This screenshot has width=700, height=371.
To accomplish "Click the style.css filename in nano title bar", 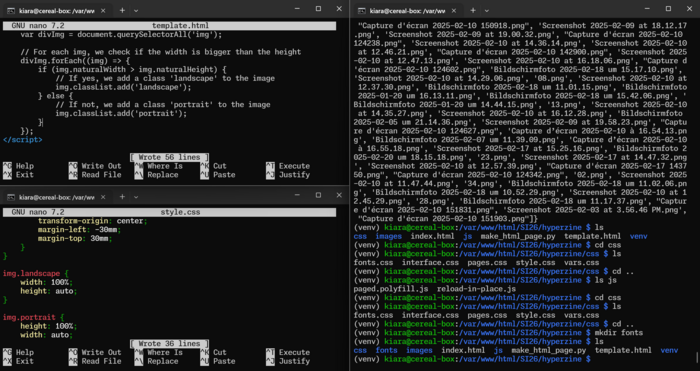I will click(180, 213).
